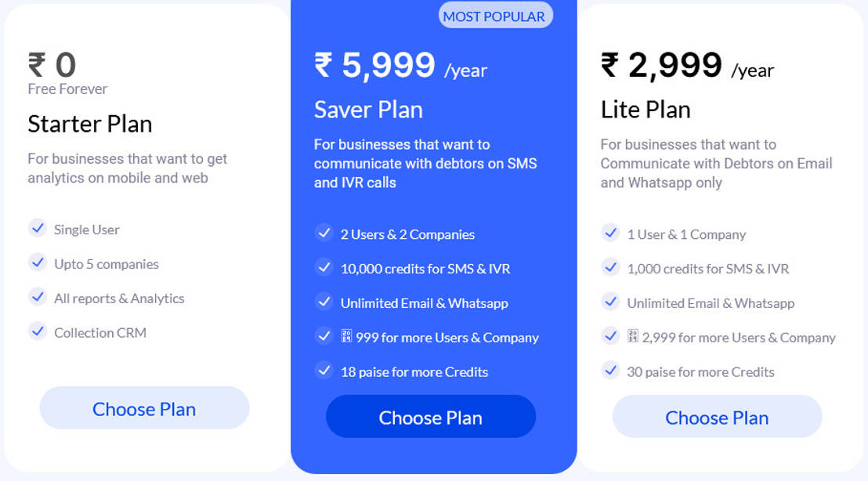This screenshot has width=868, height=481.
Task: Click the checkmark beside Single User
Action: (38, 228)
